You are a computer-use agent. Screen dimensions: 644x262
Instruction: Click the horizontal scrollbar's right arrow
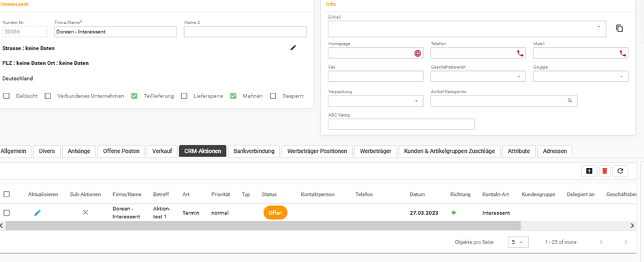[x=632, y=225]
